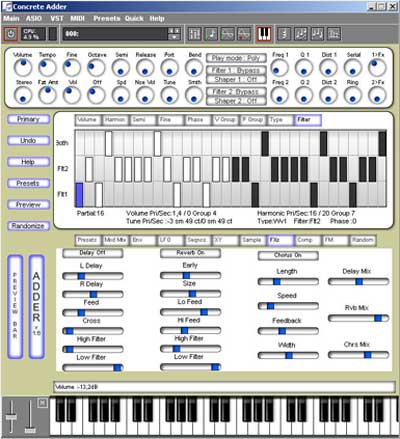This screenshot has height=439, width=400.
Task: Click the Preview button
Action: [x=29, y=205]
